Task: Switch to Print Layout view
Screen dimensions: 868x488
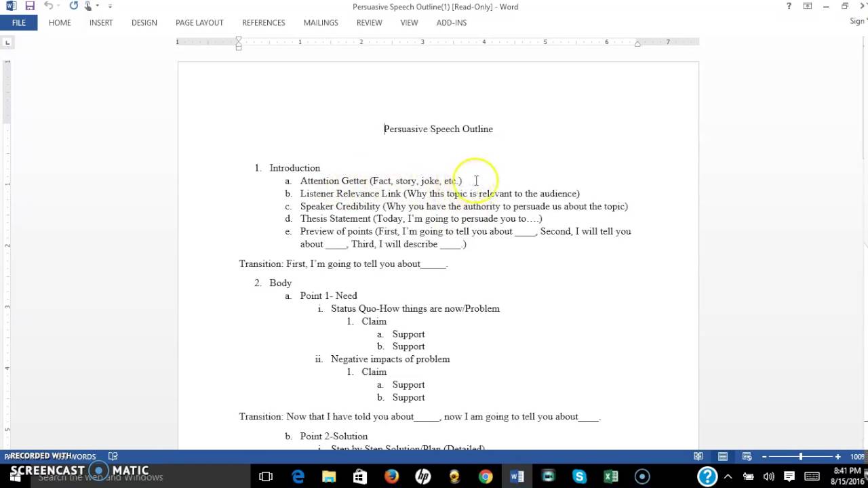Action: [x=723, y=456]
